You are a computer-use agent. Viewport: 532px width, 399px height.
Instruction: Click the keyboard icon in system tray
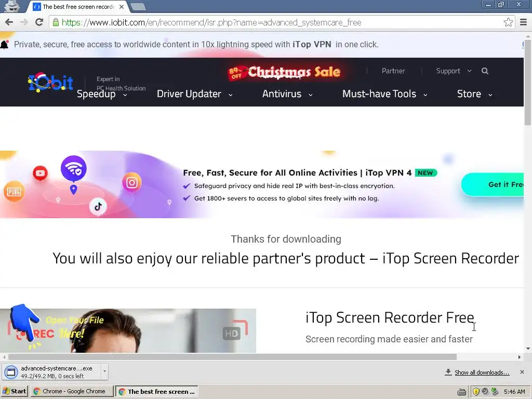pyautogui.click(x=462, y=392)
